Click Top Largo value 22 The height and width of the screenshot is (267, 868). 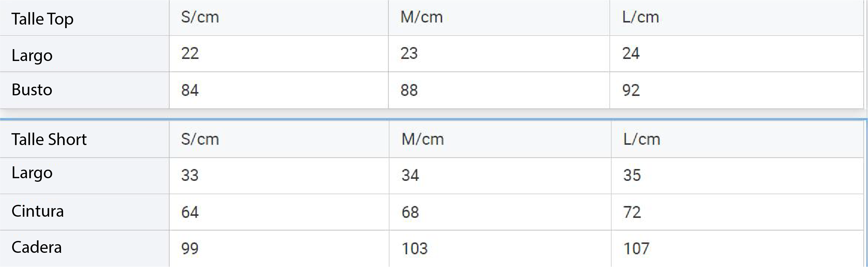pos(190,53)
